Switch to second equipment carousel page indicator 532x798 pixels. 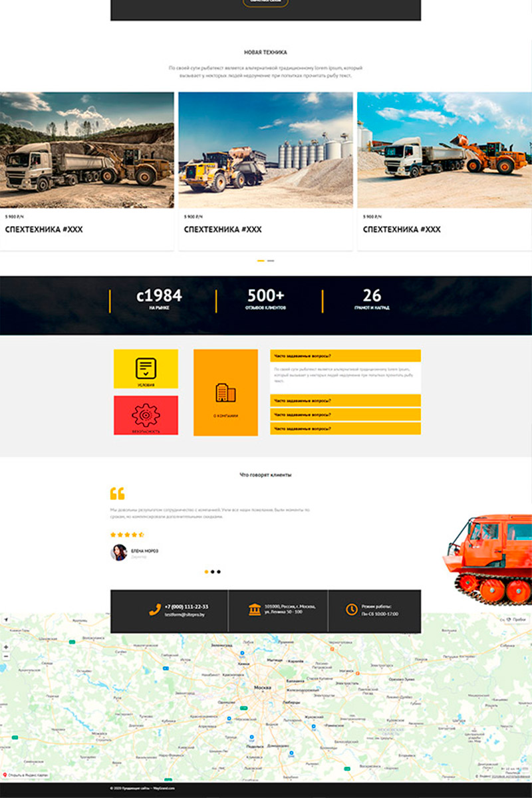(271, 261)
